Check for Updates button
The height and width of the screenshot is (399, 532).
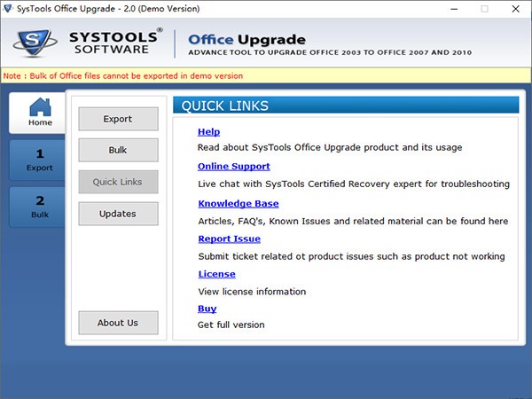(x=118, y=214)
